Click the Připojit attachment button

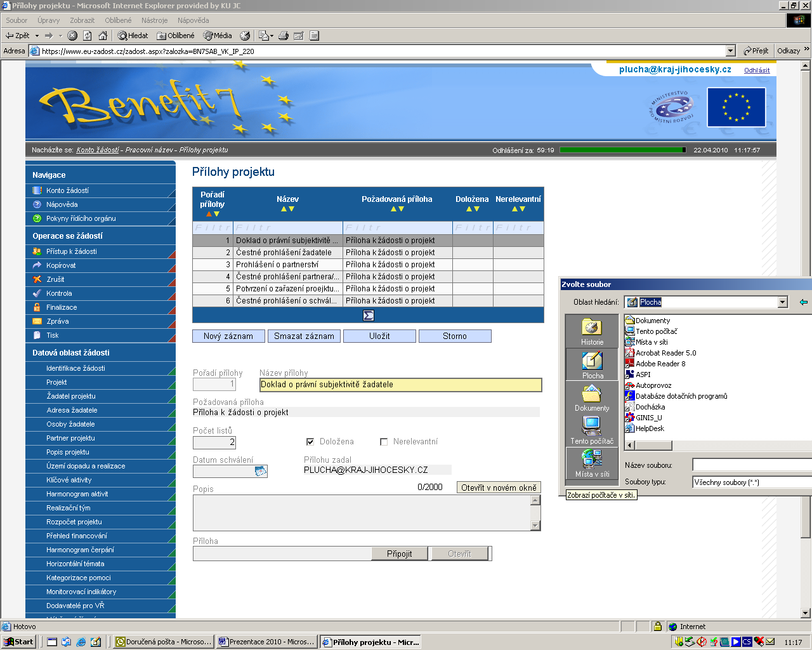[x=400, y=554]
